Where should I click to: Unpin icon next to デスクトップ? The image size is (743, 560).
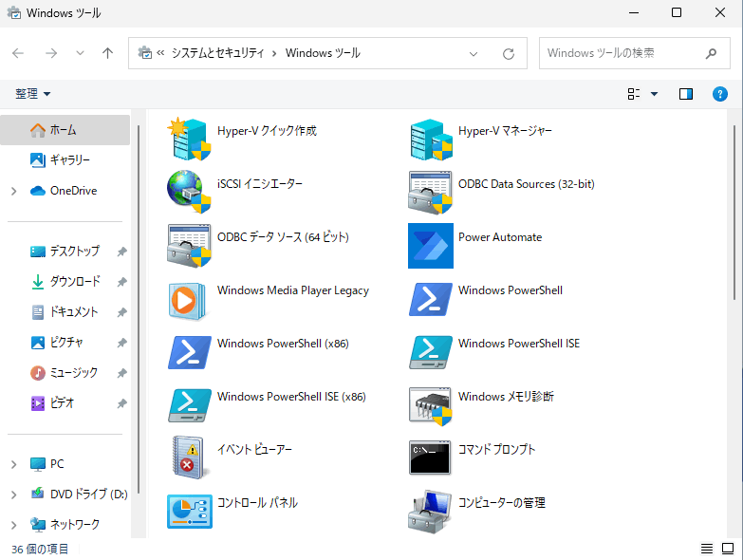click(121, 252)
